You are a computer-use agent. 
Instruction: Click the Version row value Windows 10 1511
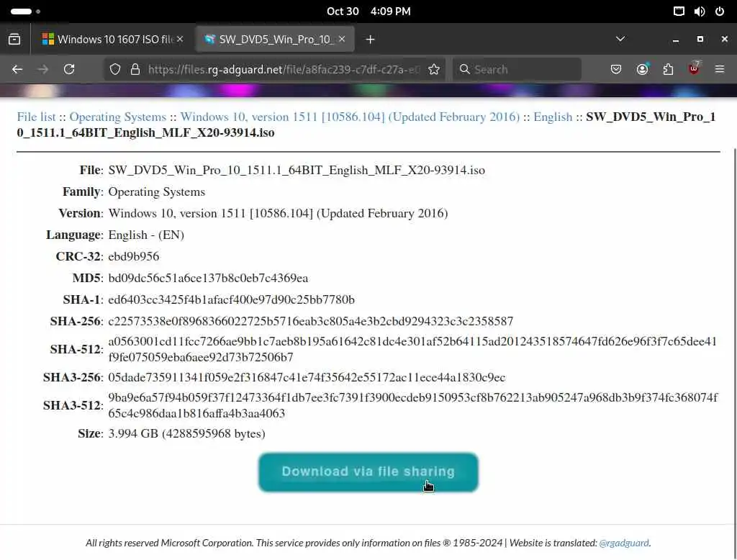coord(278,214)
